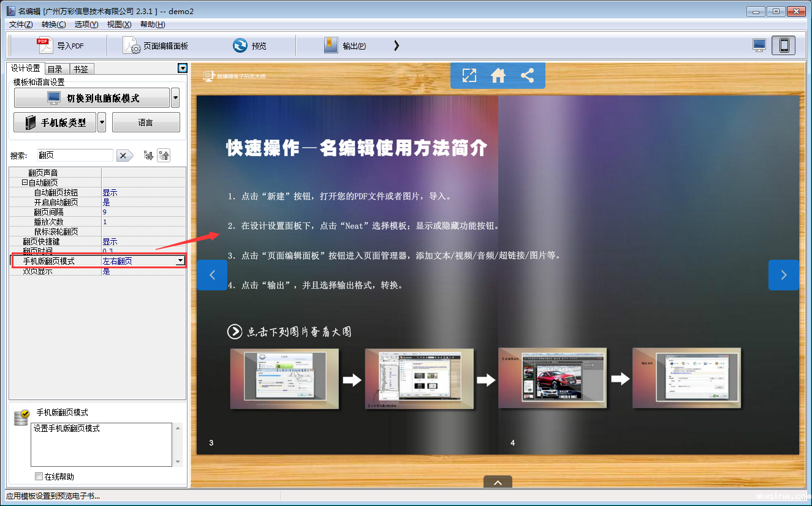This screenshot has height=506, width=812.
Task: Switch to desktop preview monitor icon
Action: (759, 45)
